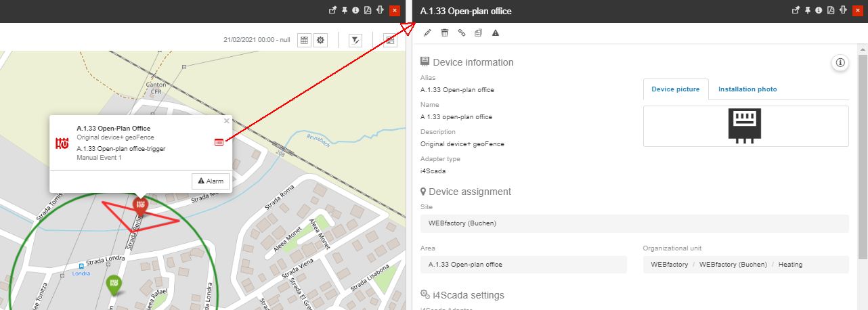Pin the map panel
The image size is (868, 310).
344,10
